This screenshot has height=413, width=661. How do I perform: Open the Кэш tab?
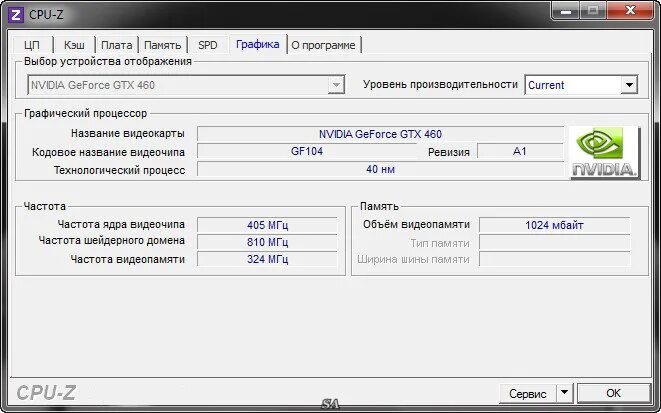tap(74, 45)
